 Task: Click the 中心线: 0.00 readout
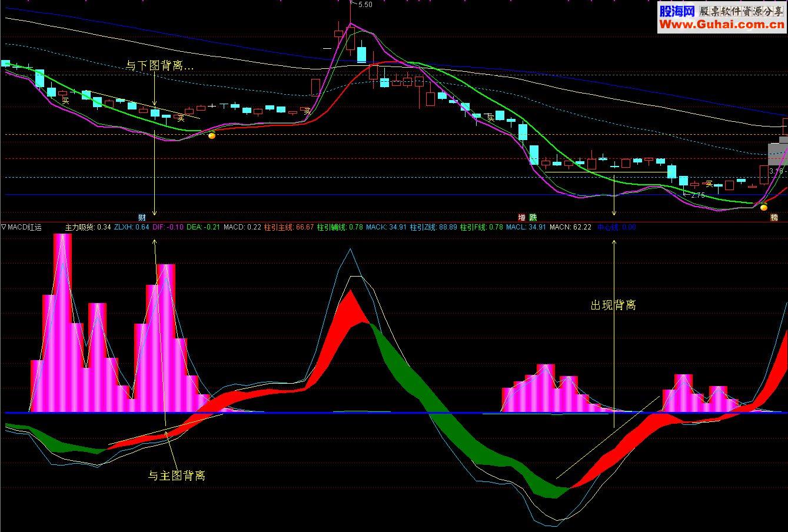tap(616, 227)
